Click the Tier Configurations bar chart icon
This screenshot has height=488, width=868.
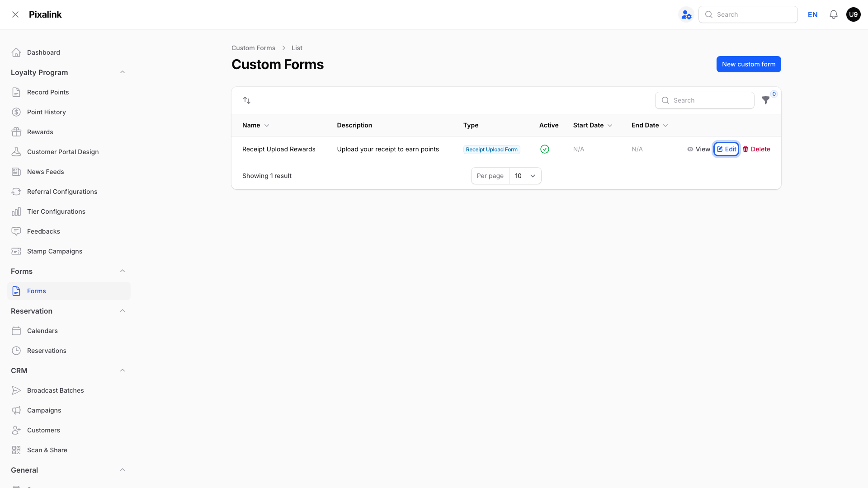click(x=16, y=211)
